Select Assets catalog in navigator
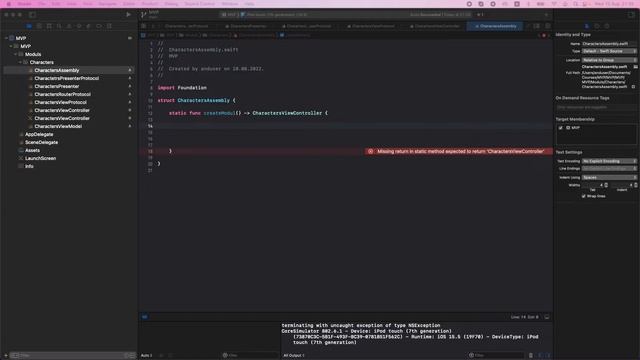 point(32,150)
